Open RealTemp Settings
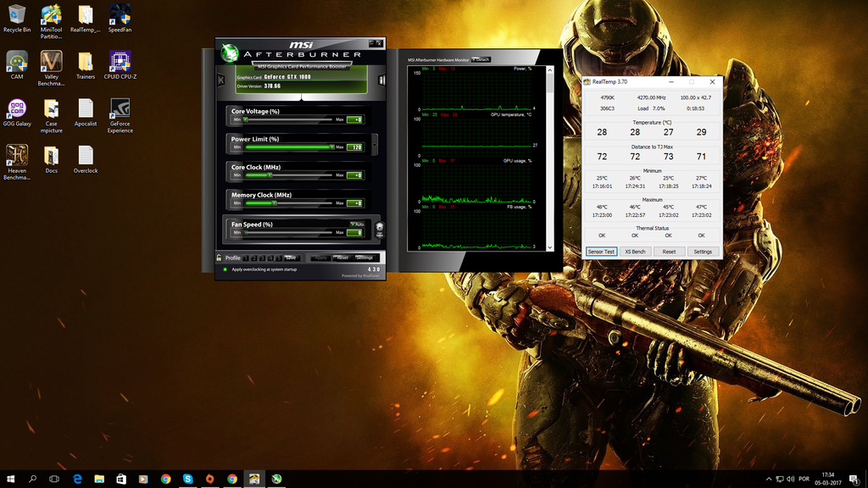This screenshot has width=868, height=488. pos(703,252)
